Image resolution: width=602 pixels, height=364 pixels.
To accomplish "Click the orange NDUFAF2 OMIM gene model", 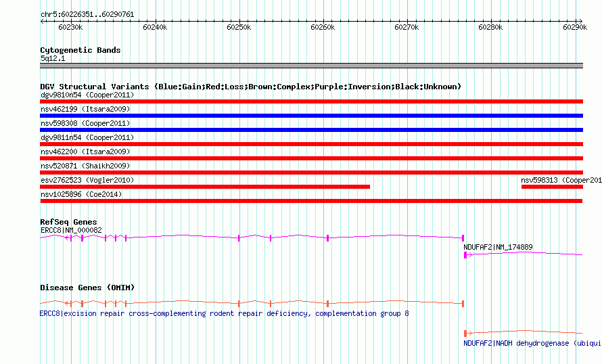I will [x=524, y=332].
